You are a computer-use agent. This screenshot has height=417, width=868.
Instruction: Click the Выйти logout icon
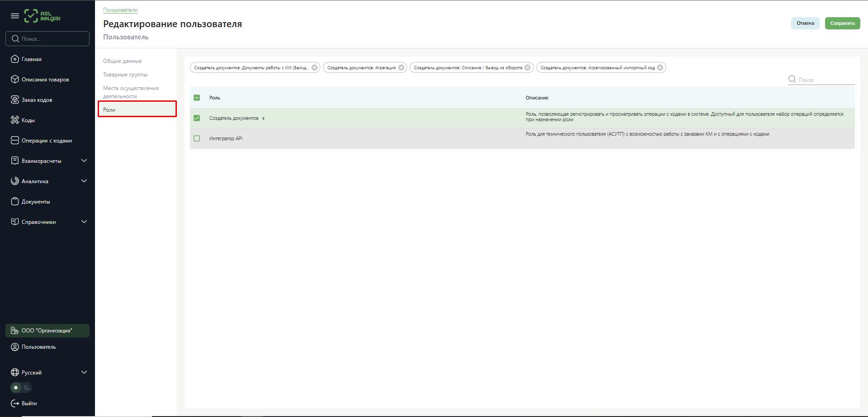(x=15, y=403)
